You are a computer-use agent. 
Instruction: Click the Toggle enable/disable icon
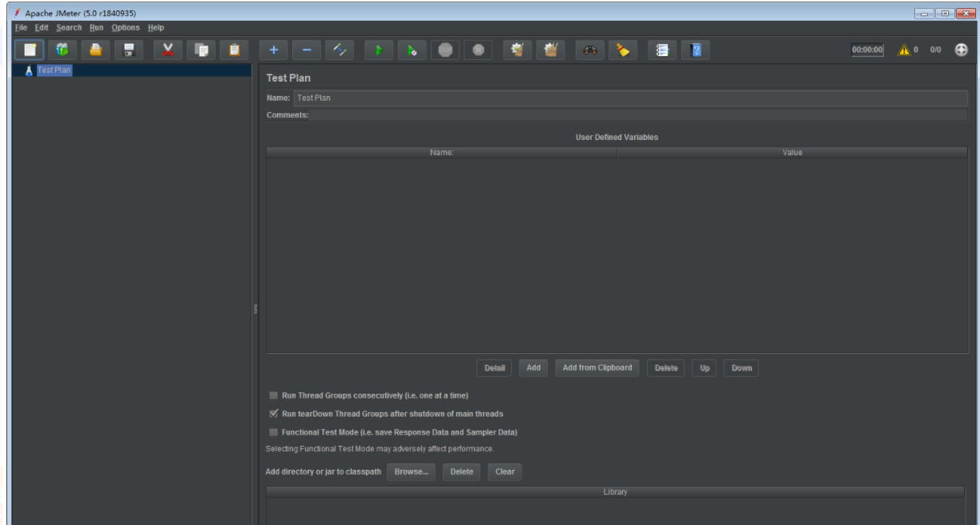[x=339, y=50]
